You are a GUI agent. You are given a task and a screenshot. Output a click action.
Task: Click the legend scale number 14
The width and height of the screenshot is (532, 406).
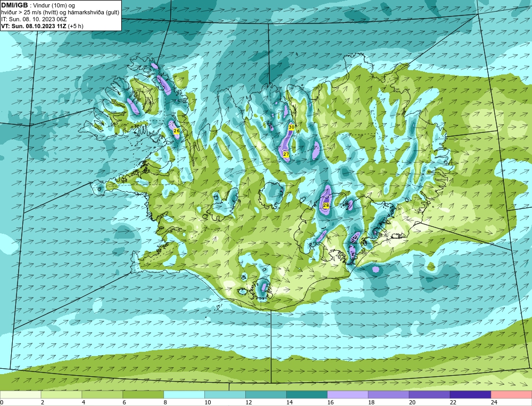tap(289, 402)
